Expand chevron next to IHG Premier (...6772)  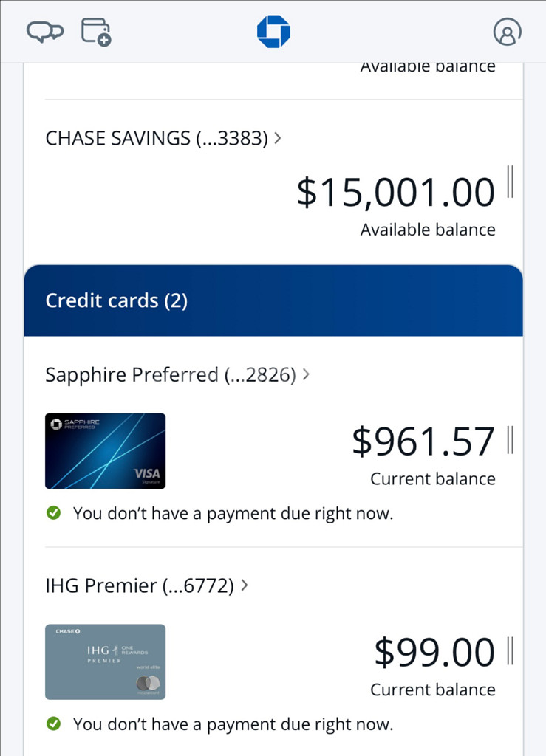244,585
